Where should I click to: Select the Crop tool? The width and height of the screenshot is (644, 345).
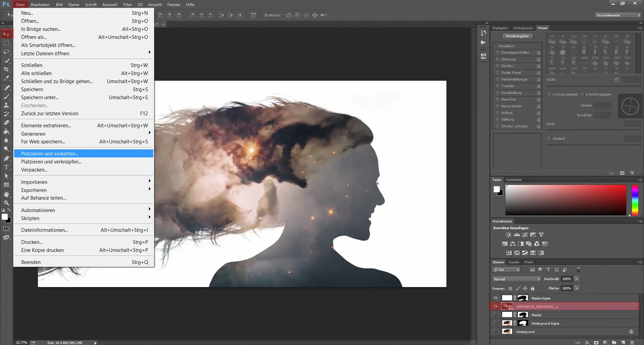7,69
